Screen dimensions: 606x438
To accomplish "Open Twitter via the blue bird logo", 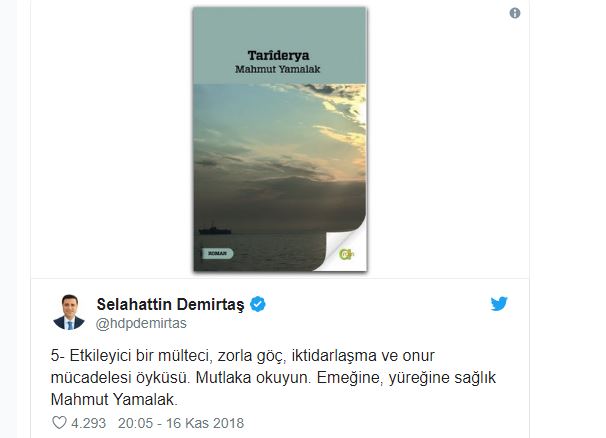I will (499, 304).
